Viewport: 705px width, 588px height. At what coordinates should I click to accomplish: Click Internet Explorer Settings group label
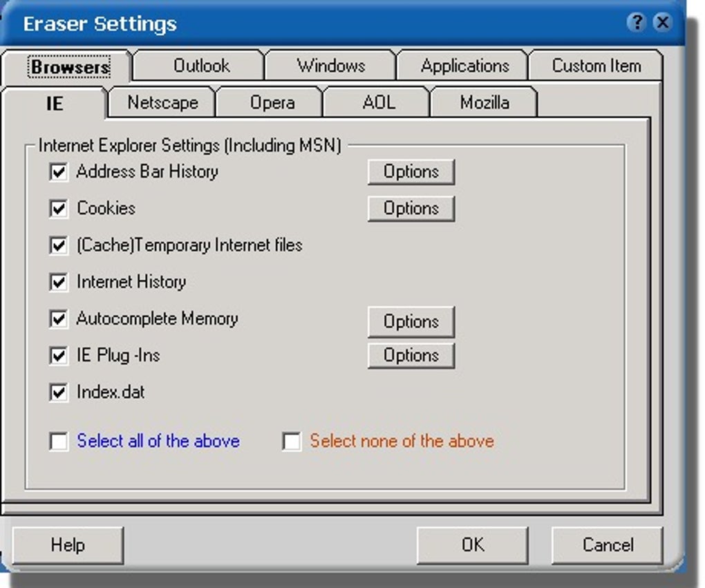190,145
